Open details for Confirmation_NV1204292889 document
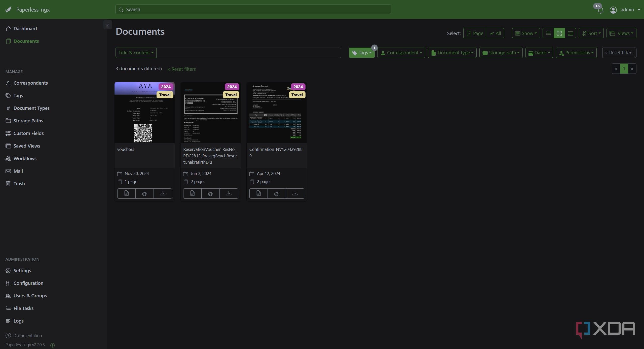The width and height of the screenshot is (644, 349). pos(258,193)
